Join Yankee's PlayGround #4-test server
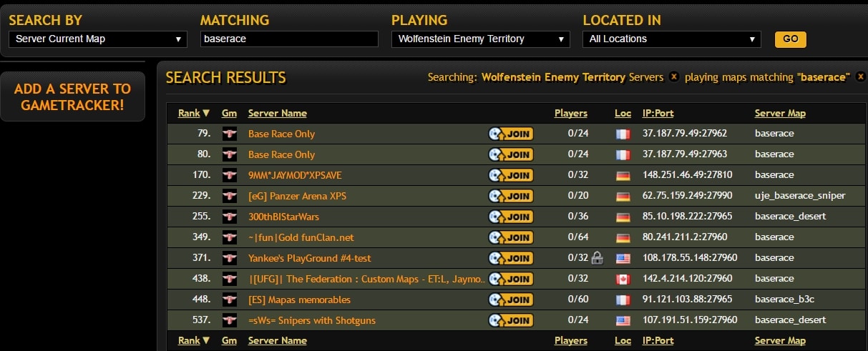Screen dimensions: 868x351 click(510, 258)
